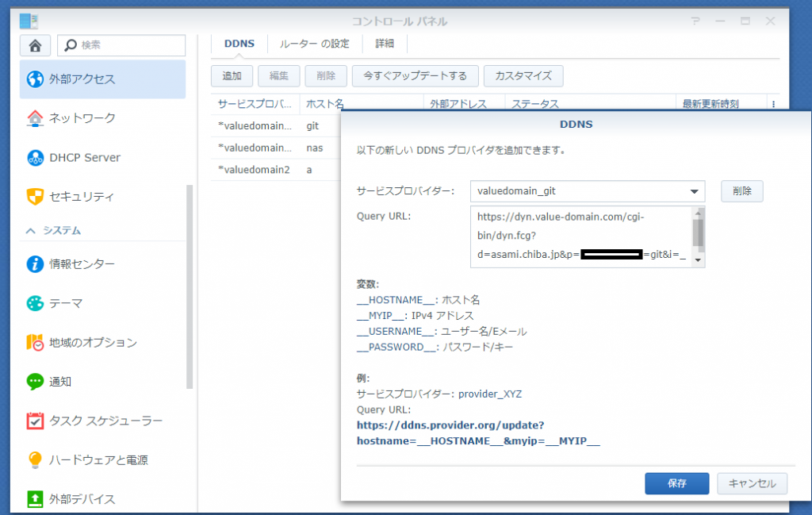Select the 外部アクセス sidebar label
This screenshot has width=812, height=515.
[x=82, y=79]
